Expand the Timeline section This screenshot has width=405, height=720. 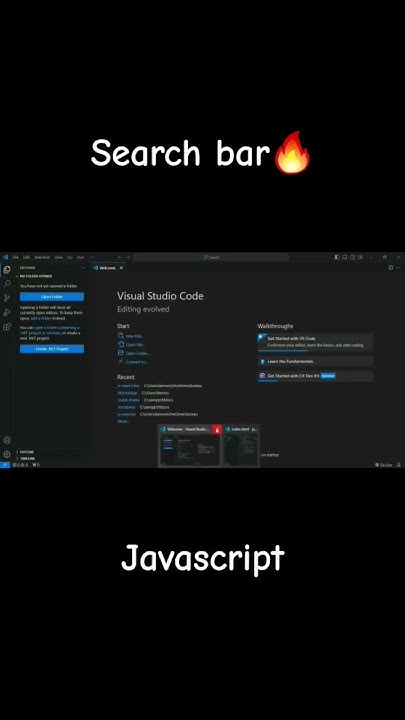pyautogui.click(x=25, y=458)
